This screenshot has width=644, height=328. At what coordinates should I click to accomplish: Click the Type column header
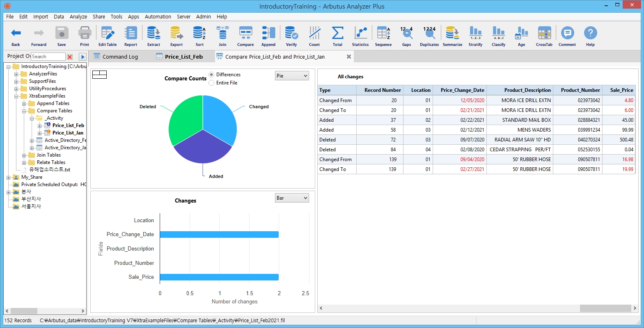click(337, 90)
